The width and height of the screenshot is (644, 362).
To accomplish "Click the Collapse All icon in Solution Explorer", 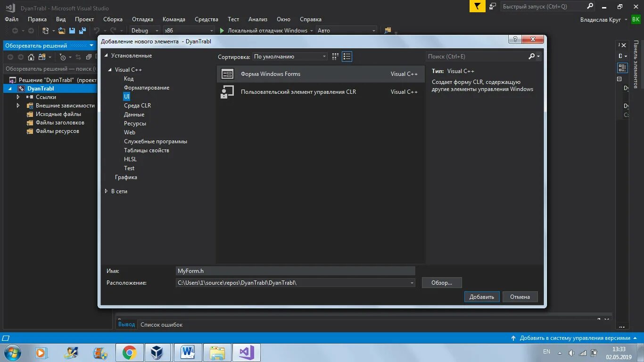I will pyautogui.click(x=89, y=57).
